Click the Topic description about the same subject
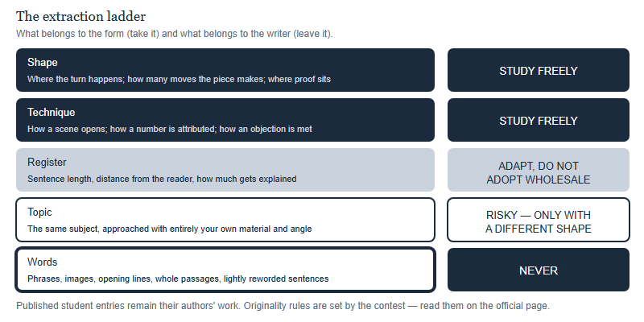This screenshot has height=322, width=644. click(169, 229)
